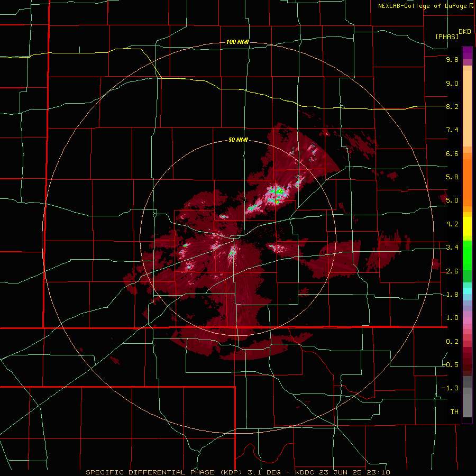Click the 0.2 scale value
The image size is (476, 476).
click(452, 342)
